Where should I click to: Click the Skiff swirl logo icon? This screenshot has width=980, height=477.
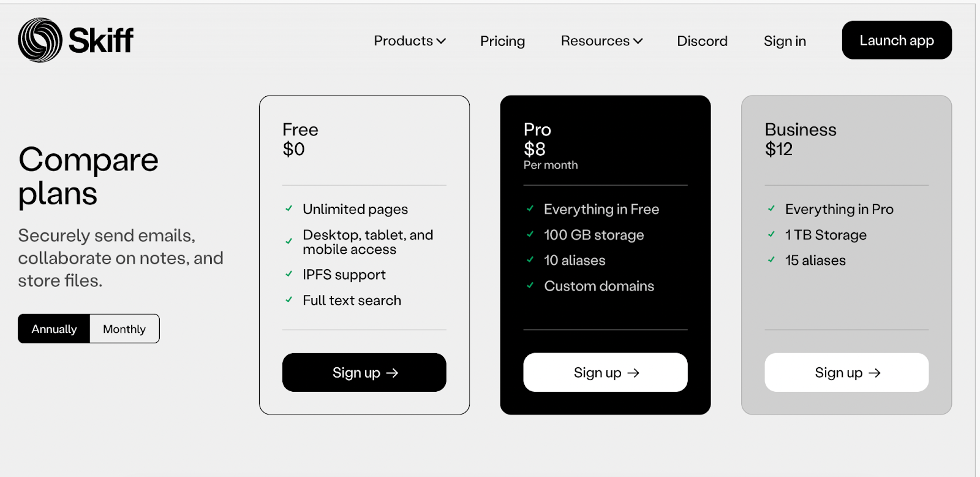(x=40, y=40)
